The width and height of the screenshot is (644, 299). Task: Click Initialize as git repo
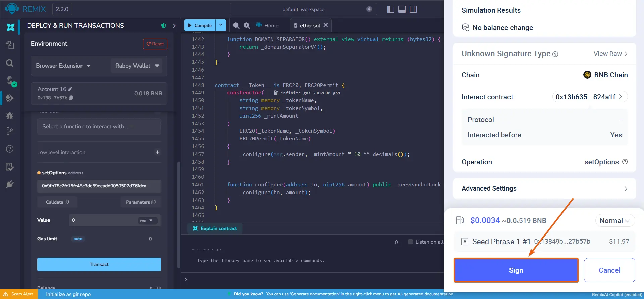(68, 294)
